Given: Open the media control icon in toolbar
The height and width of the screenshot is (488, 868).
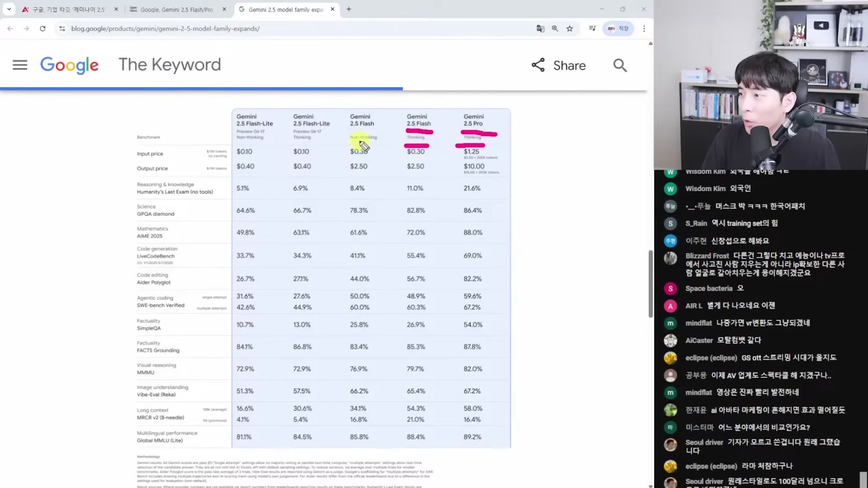Looking at the screenshot, I should tap(592, 28).
